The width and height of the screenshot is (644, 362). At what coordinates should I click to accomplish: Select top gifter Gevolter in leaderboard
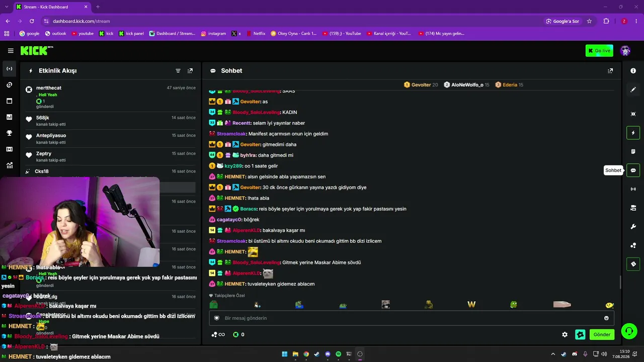pos(421,85)
